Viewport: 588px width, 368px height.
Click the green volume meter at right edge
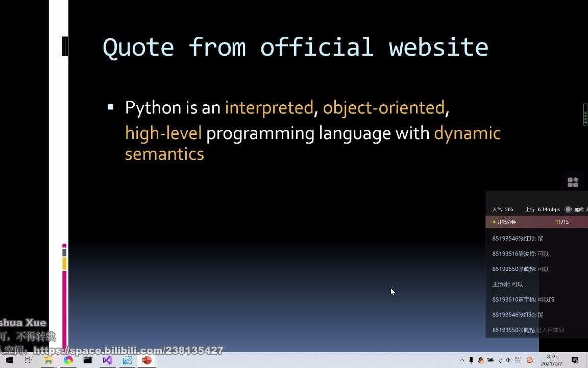tap(585, 114)
